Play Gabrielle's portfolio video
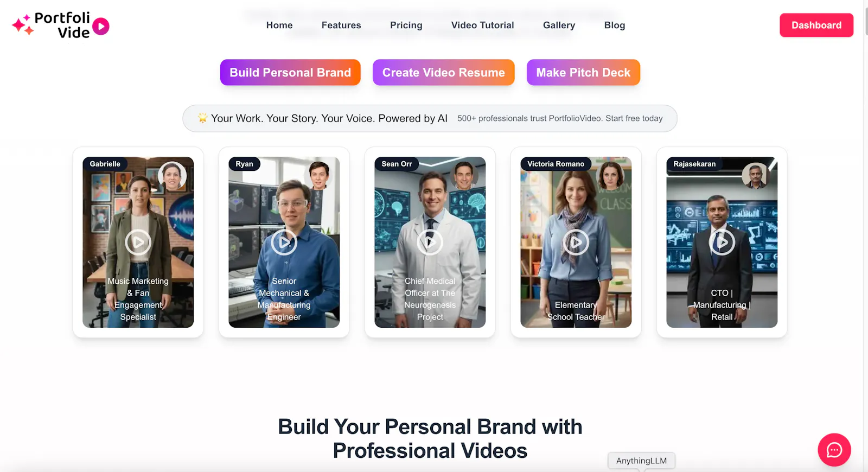Viewport: 868px width, 472px height. [x=138, y=242]
